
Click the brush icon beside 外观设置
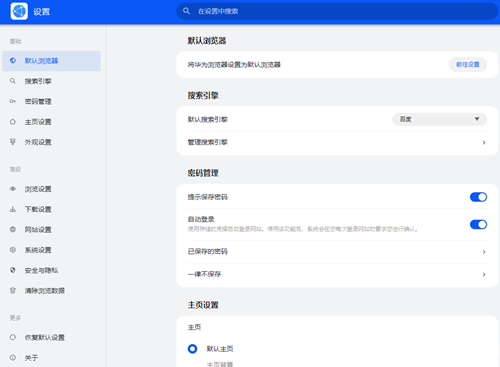pos(13,142)
